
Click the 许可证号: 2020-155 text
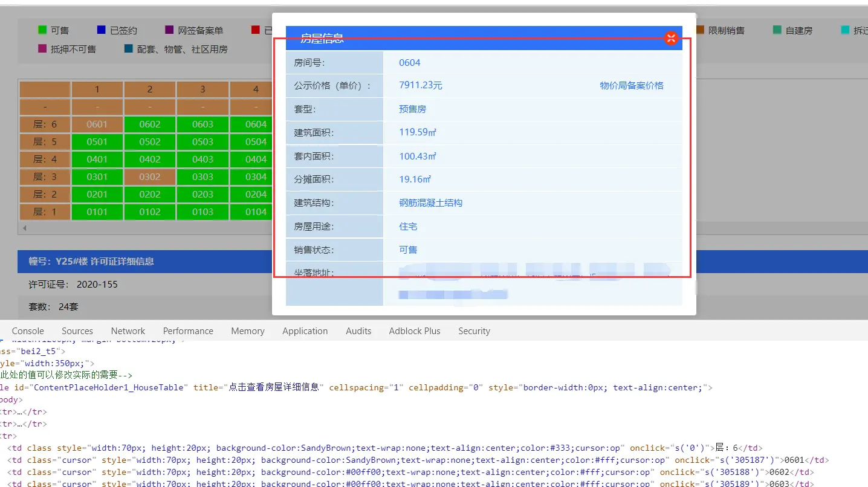tap(73, 285)
